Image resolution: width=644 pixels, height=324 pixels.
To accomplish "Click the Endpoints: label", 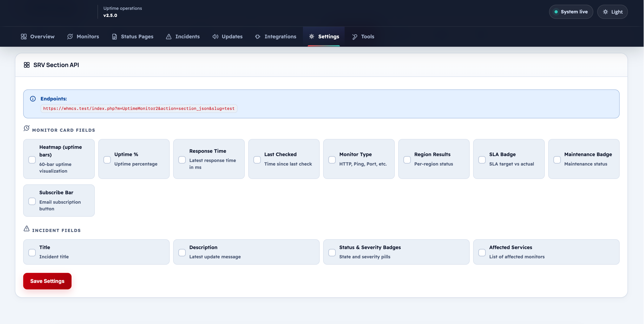I will pos(54,99).
